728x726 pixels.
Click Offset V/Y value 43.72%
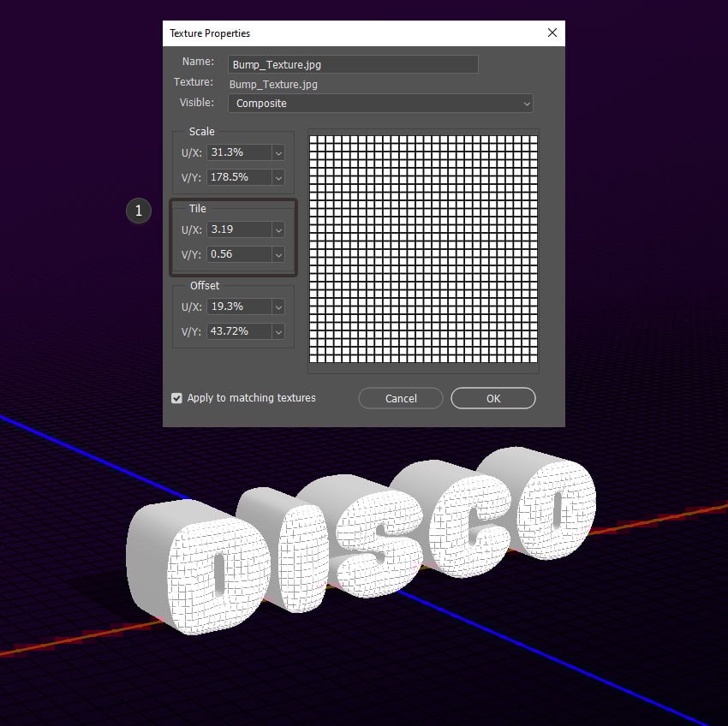pos(239,331)
